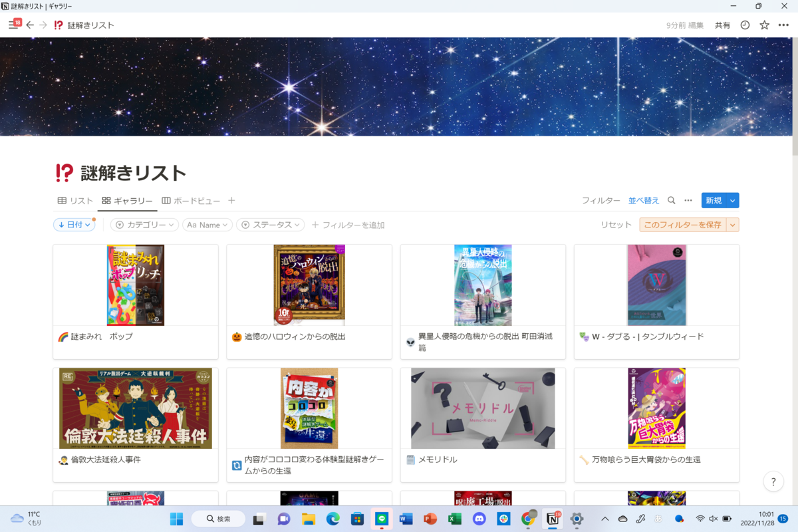
Task: Add a new view with plus icon
Action: pos(231,200)
